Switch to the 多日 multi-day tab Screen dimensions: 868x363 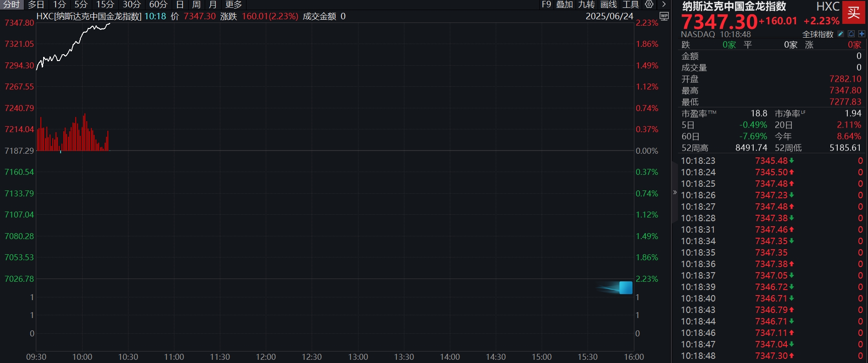tap(36, 5)
